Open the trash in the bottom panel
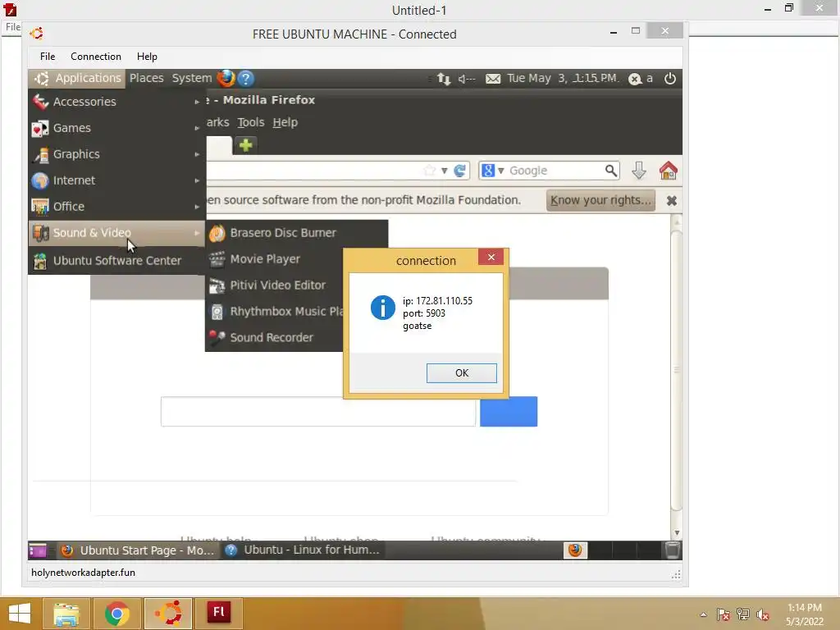Image resolution: width=840 pixels, height=630 pixels. 673,550
